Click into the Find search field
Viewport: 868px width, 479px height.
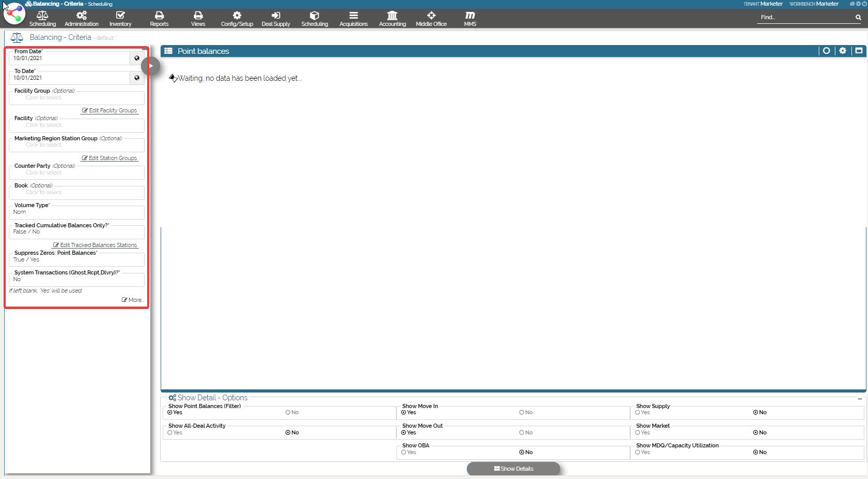coord(803,18)
